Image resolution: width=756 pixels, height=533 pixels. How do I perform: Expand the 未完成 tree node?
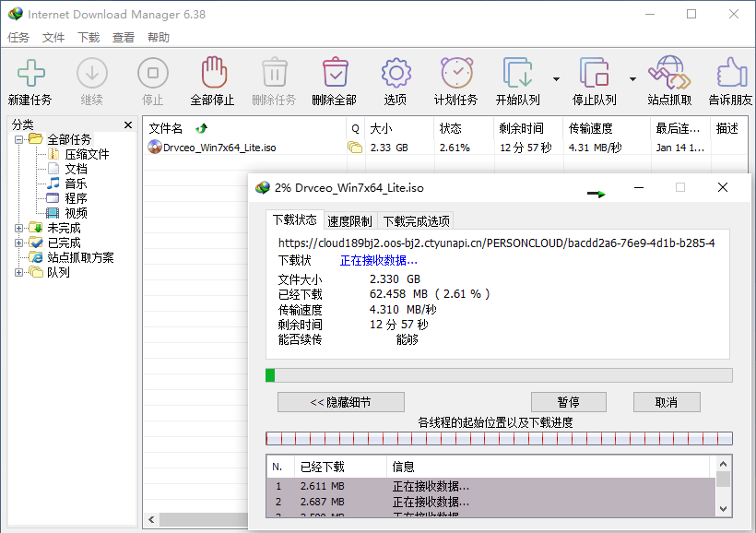click(x=18, y=228)
